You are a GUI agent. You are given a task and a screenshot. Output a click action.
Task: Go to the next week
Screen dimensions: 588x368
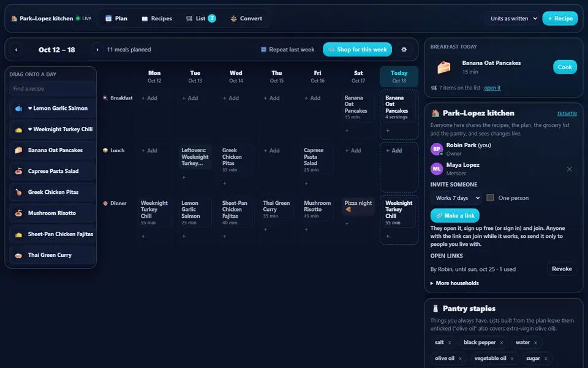point(97,50)
